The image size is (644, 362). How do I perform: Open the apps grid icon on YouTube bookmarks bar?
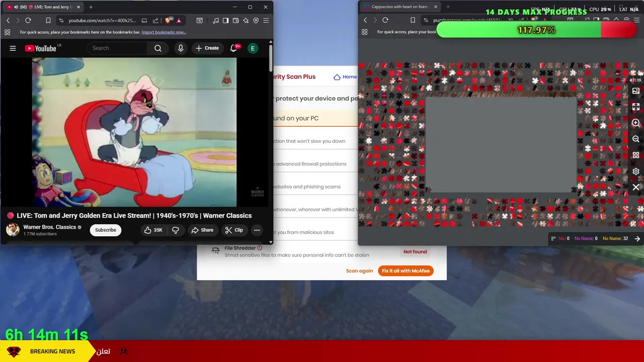(7, 32)
